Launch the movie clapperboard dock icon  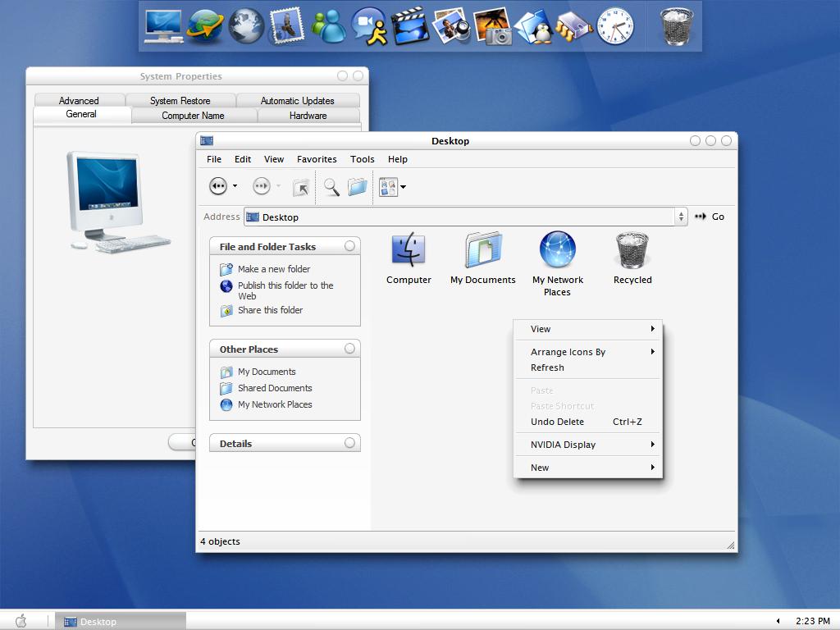[x=410, y=25]
